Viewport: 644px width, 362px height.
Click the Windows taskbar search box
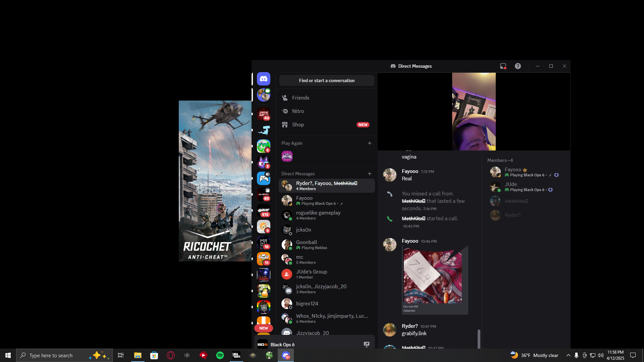(64, 355)
